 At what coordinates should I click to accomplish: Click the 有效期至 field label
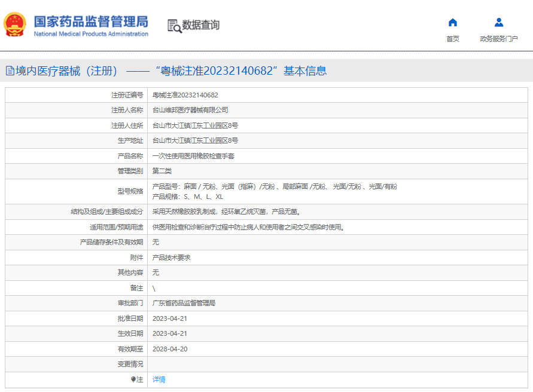point(130,349)
